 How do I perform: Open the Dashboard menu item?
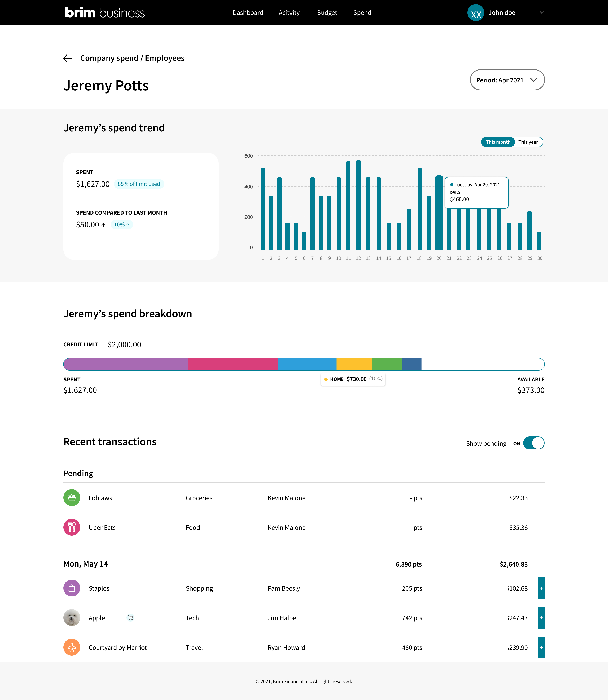click(248, 13)
